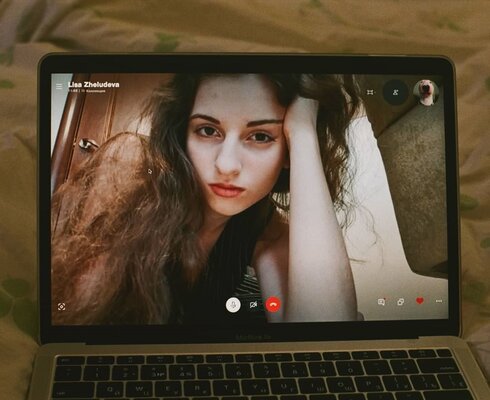
Task: Click the call duration text under the name
Action: point(73,91)
